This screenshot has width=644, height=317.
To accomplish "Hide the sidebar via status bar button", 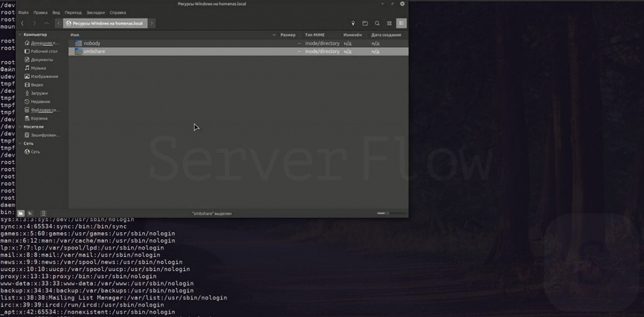I will (x=43, y=213).
